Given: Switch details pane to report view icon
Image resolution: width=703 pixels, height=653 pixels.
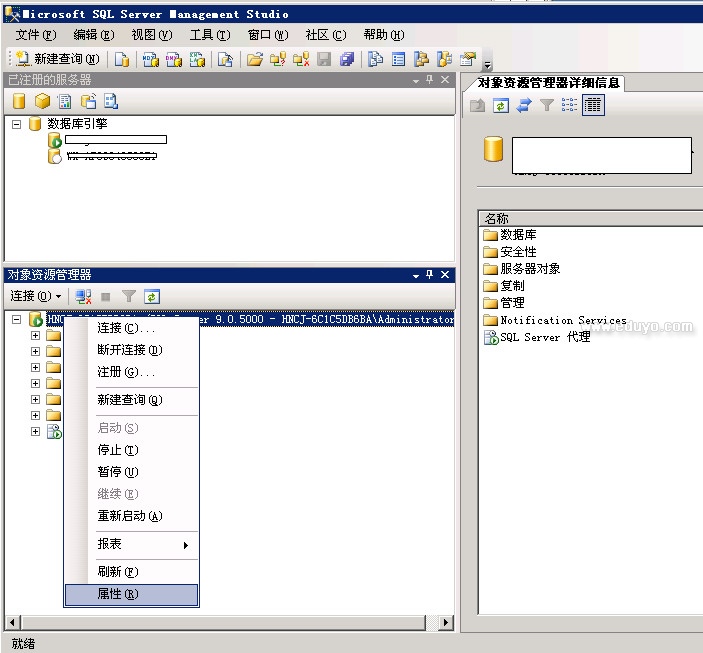Looking at the screenshot, I should [x=593, y=105].
